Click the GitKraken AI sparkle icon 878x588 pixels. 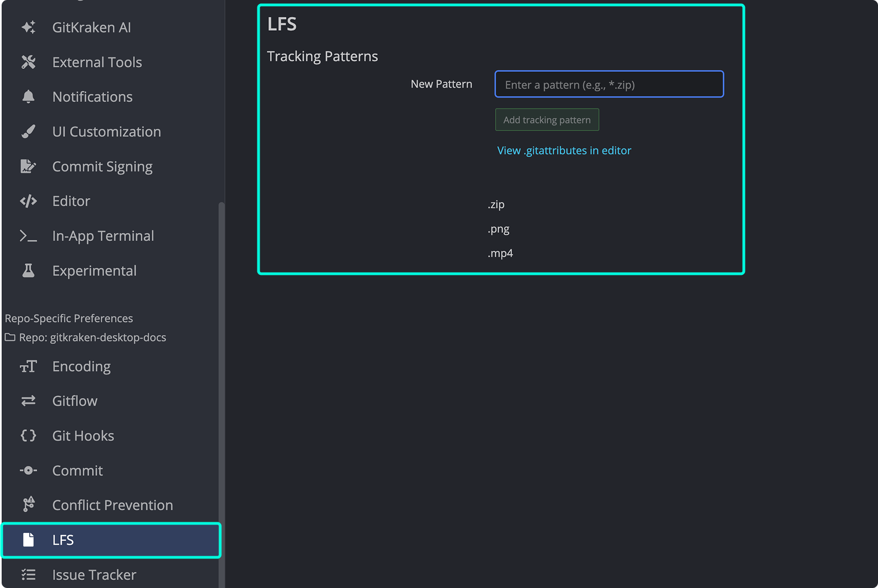pyautogui.click(x=28, y=27)
